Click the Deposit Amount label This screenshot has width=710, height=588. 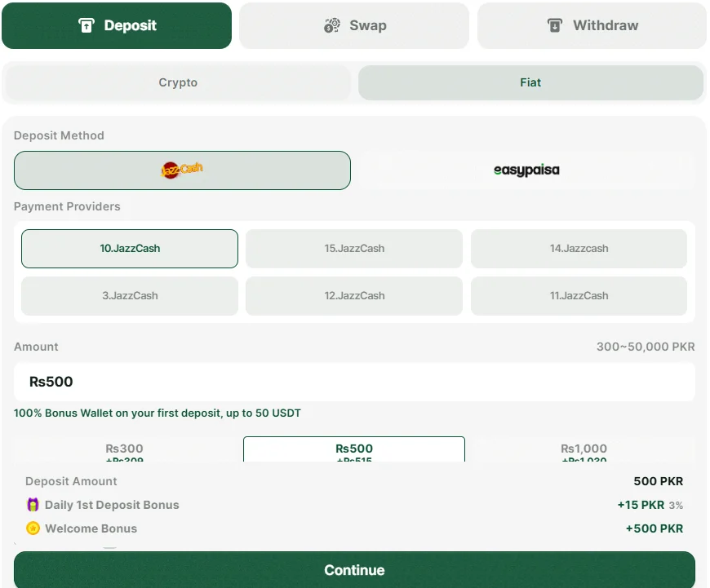[x=71, y=481]
